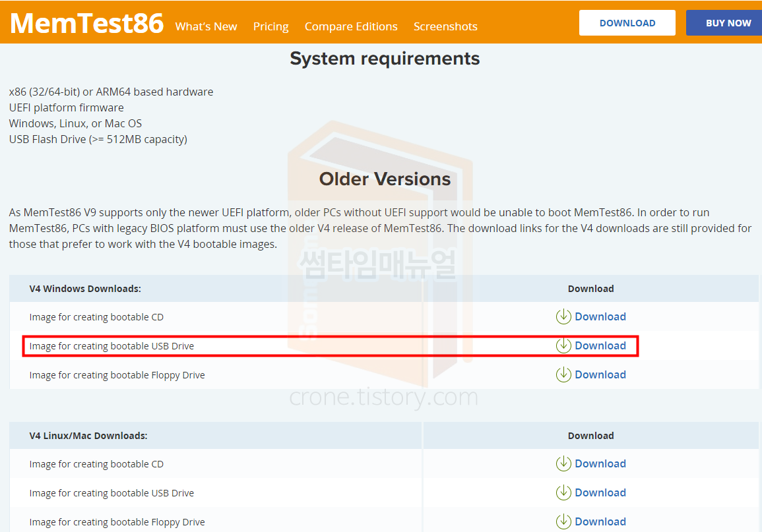Click the white DOWNLOAD button
The height and width of the screenshot is (532, 762).
point(627,23)
